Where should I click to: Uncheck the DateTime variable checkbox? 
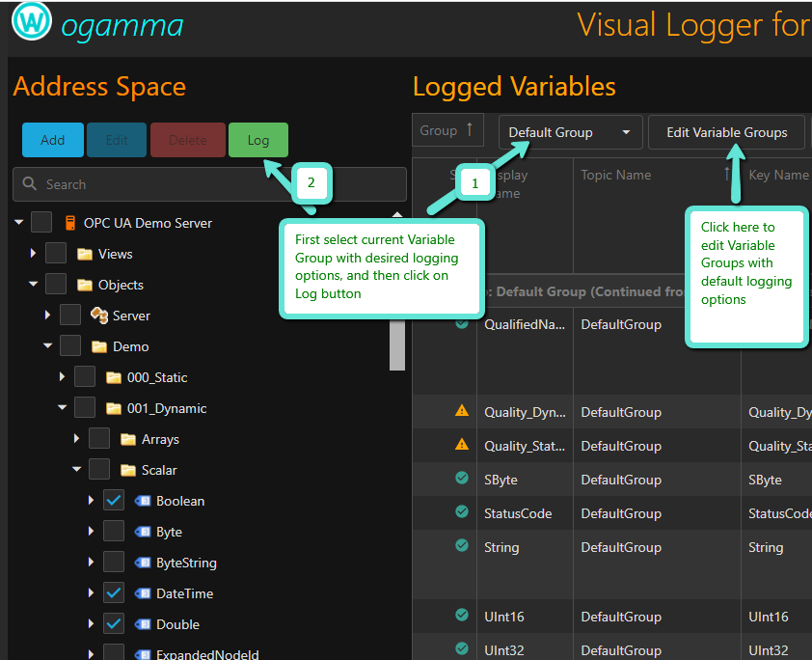114,593
